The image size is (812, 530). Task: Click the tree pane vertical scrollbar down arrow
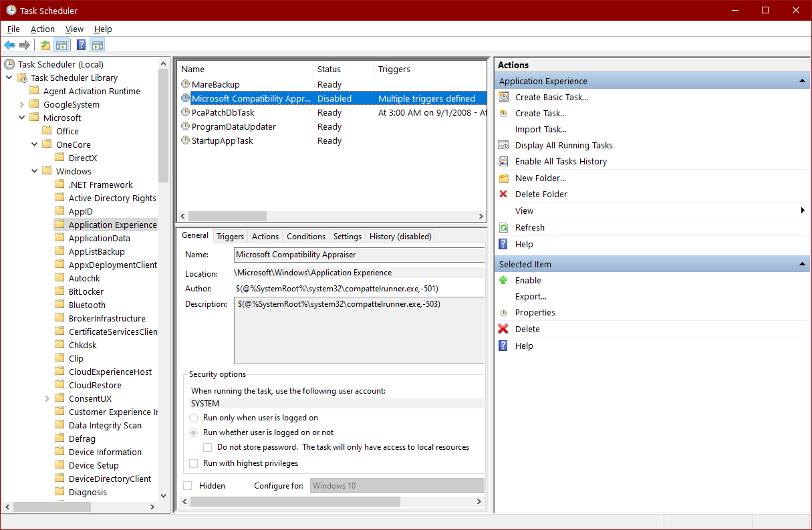pyautogui.click(x=164, y=495)
